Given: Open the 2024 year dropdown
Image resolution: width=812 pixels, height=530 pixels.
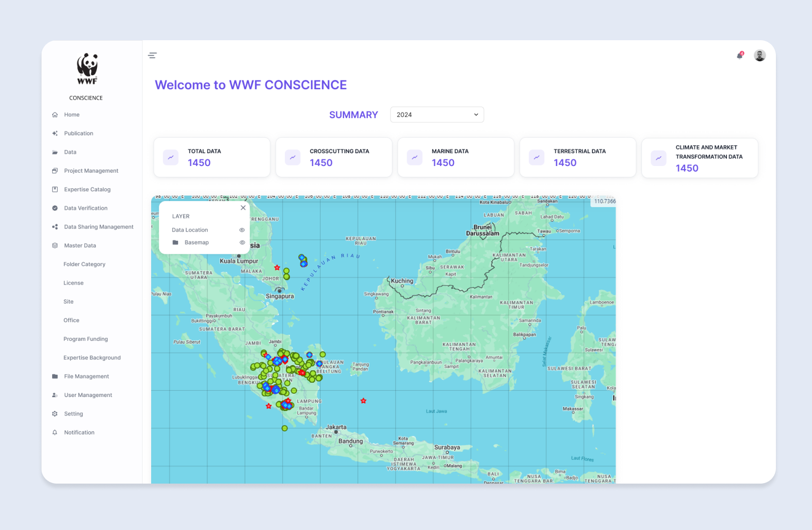Looking at the screenshot, I should [x=437, y=114].
